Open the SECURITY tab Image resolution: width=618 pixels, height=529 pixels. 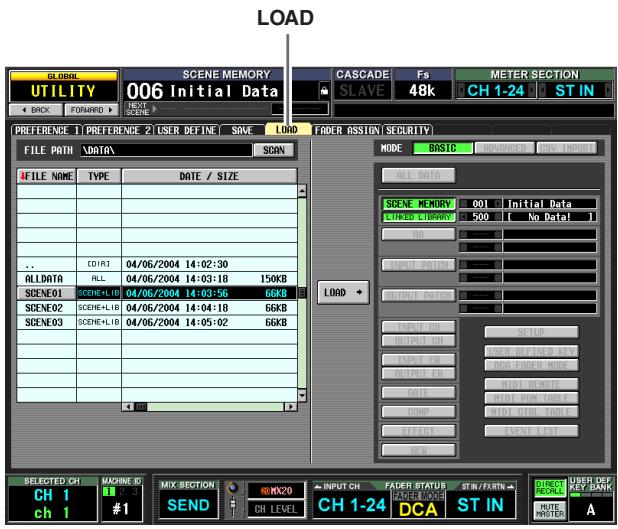point(408,130)
